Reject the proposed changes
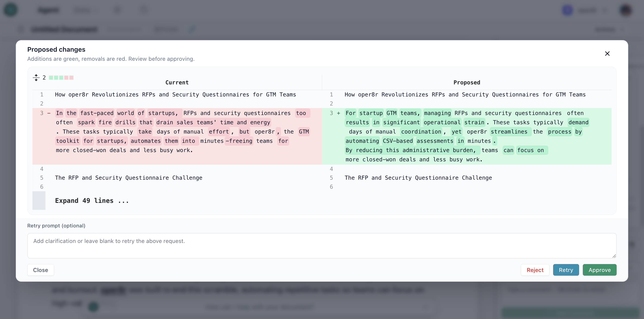Viewport: 644px width, 319px height. point(535,270)
